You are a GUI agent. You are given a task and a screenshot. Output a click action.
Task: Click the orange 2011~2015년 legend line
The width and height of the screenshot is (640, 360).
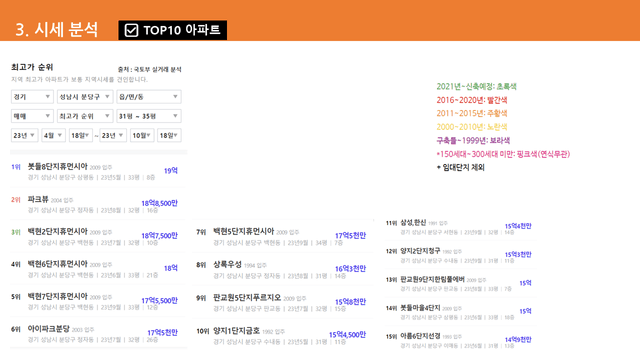471,113
